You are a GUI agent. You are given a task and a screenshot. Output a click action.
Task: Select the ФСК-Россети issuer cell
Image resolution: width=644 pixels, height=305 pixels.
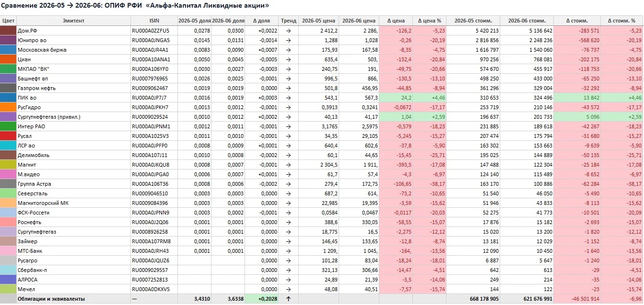(x=73, y=213)
